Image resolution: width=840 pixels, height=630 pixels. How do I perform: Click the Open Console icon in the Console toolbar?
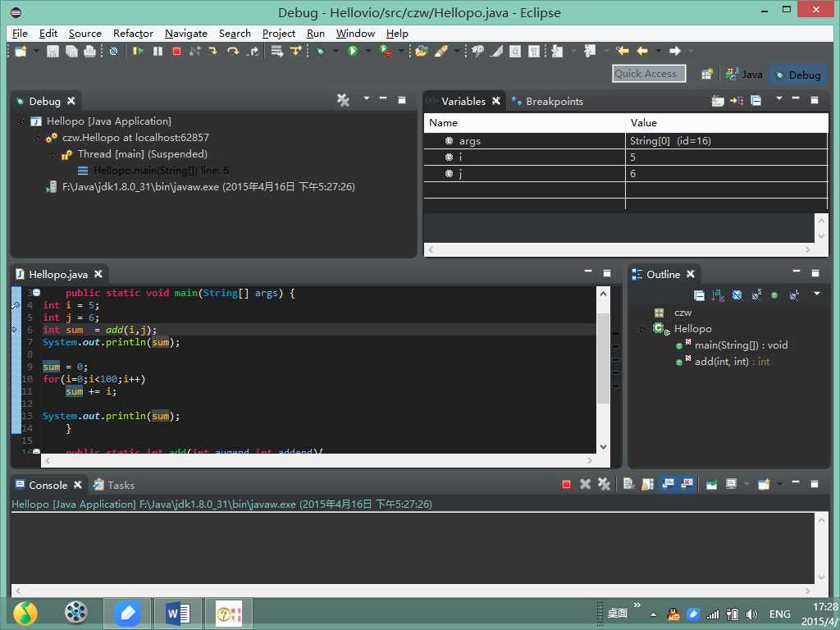pos(764,484)
